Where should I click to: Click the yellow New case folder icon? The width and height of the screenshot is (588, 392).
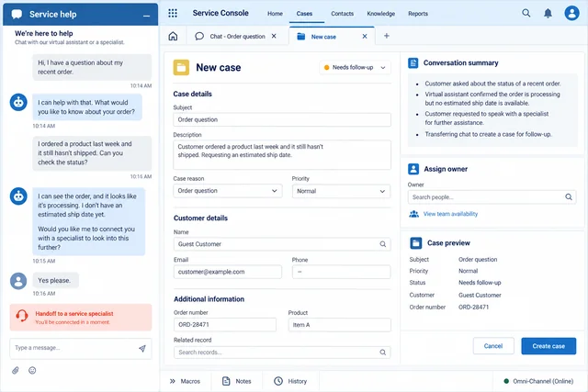point(181,67)
